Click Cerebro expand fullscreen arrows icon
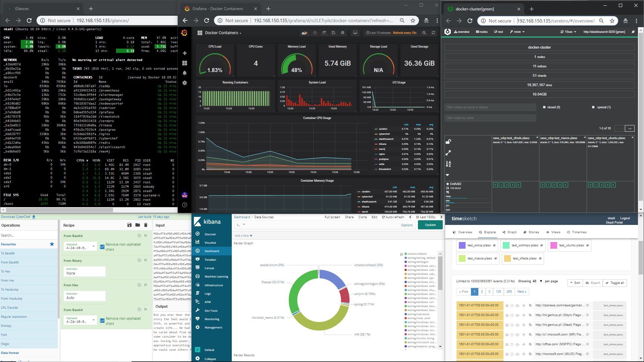644x362 pixels. pyautogui.click(x=448, y=153)
